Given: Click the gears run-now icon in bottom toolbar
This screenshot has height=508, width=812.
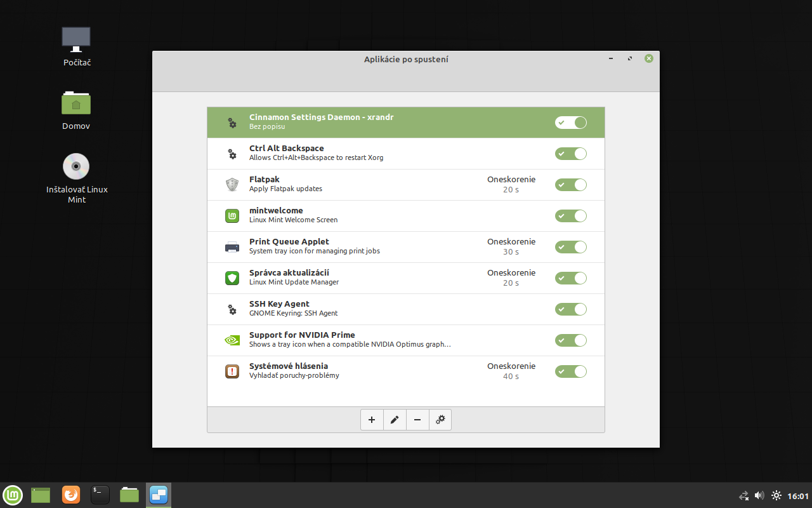Looking at the screenshot, I should 440,420.
